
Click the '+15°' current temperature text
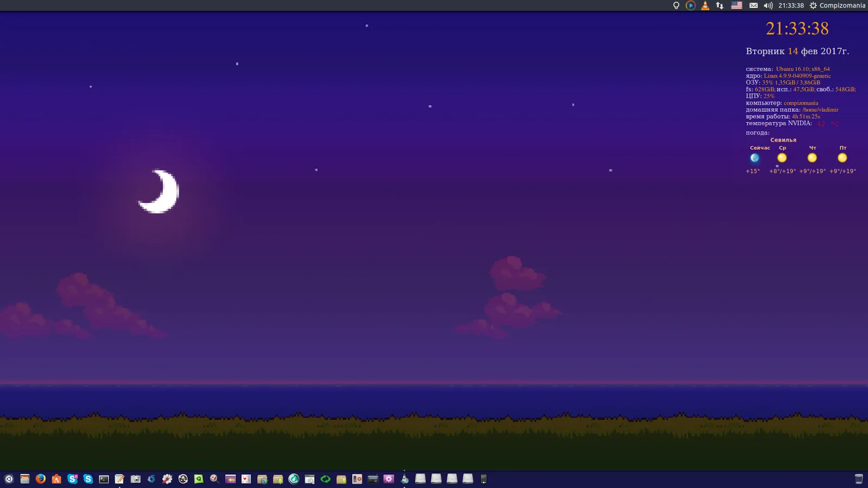click(753, 171)
